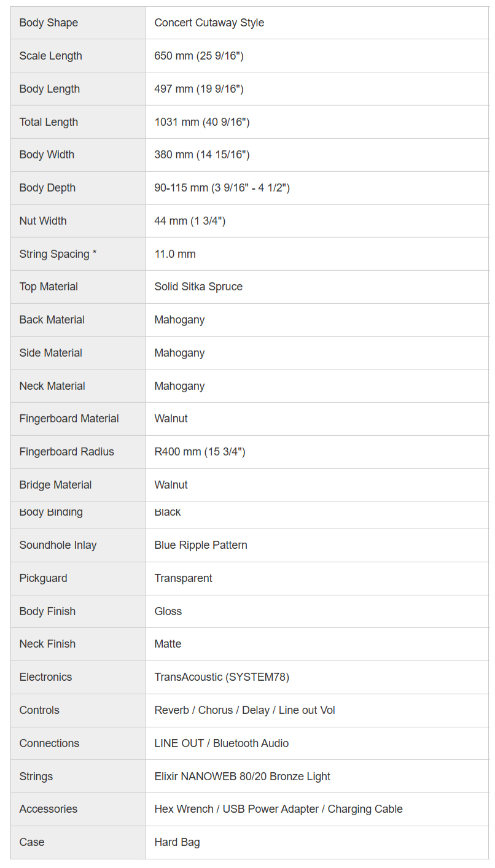Select the R400 mm fingerboard radius value
The height and width of the screenshot is (868, 495).
tap(200, 452)
